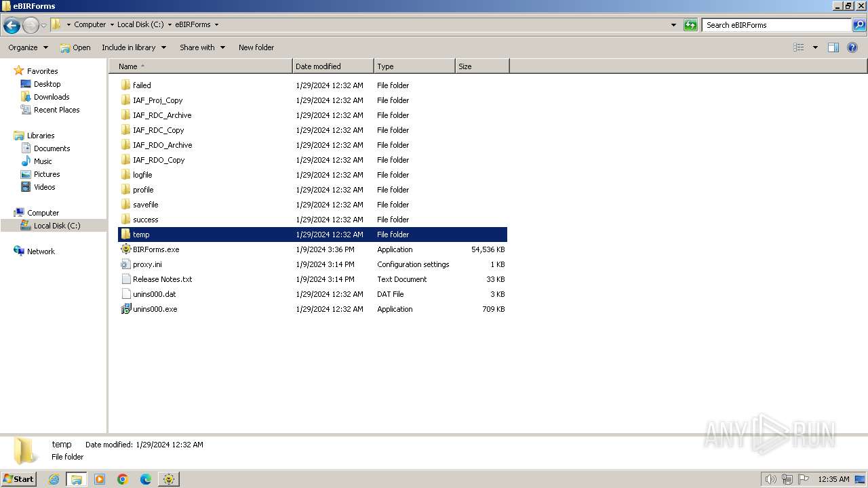Click the Action Center flag tray icon
The width and height of the screenshot is (868, 488).
(804, 479)
